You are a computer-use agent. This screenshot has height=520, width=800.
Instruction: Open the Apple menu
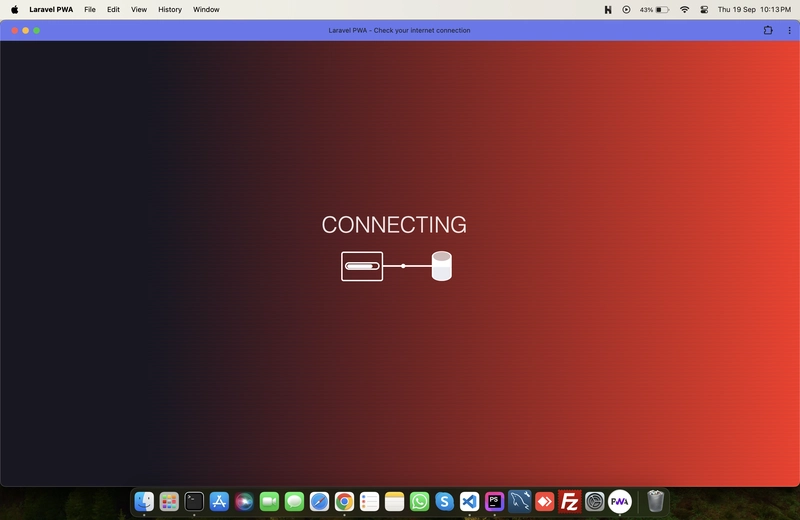[x=15, y=9]
